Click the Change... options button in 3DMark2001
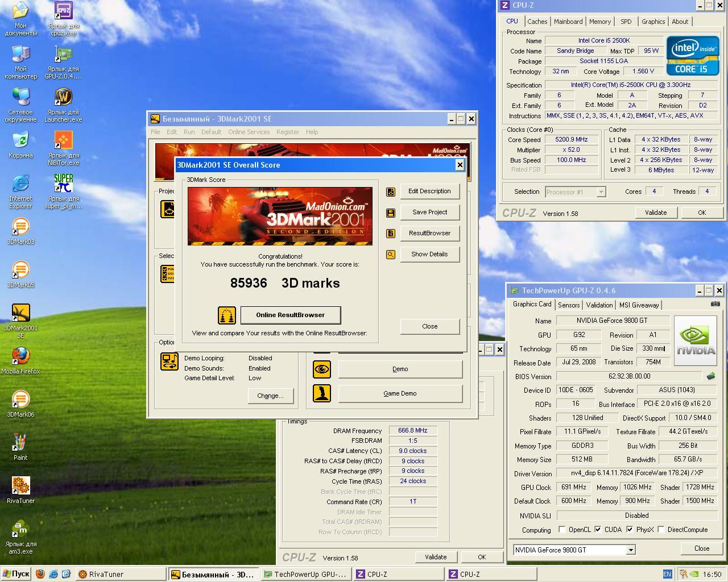The height and width of the screenshot is (582, 728). pos(270,396)
